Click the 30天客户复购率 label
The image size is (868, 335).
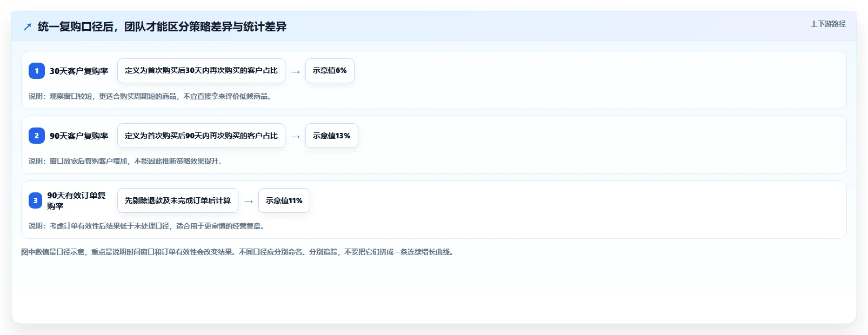[79, 71]
